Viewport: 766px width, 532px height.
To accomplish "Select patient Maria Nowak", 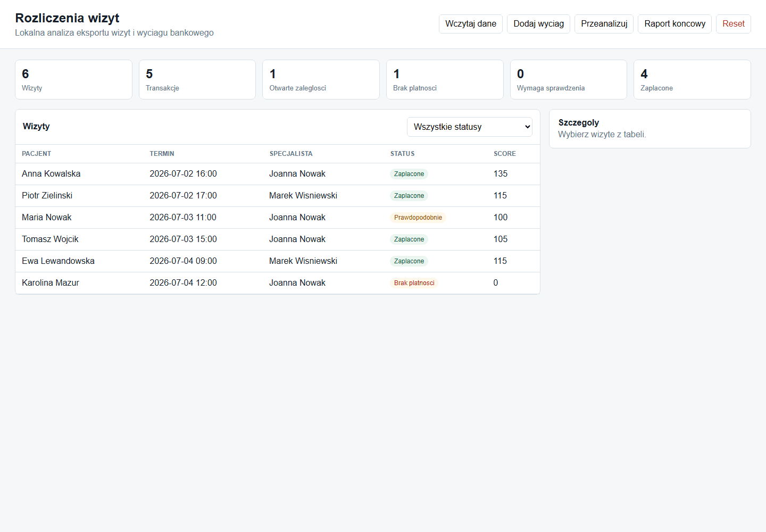I will tap(46, 218).
